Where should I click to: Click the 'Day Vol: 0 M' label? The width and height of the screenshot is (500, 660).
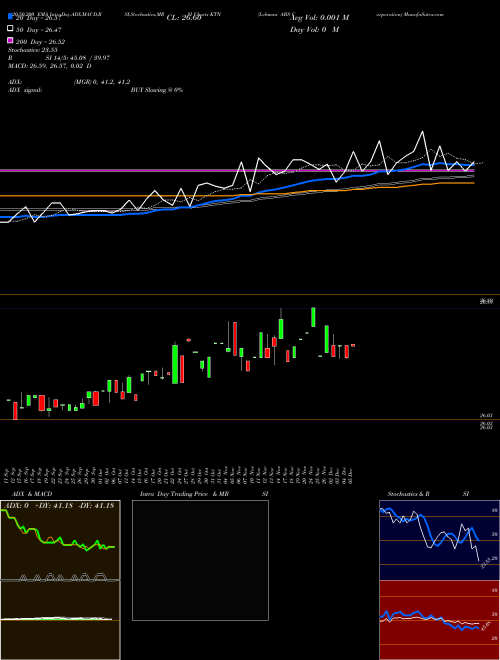click(x=314, y=29)
